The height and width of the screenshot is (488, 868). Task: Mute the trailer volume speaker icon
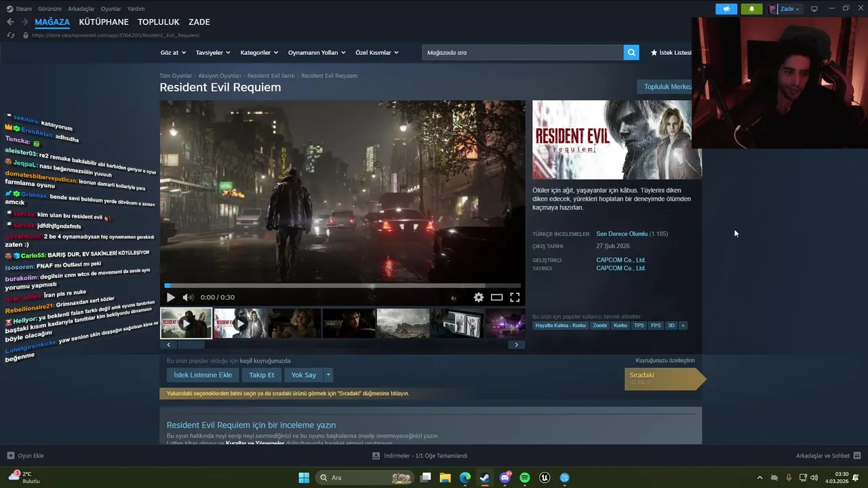click(x=188, y=297)
